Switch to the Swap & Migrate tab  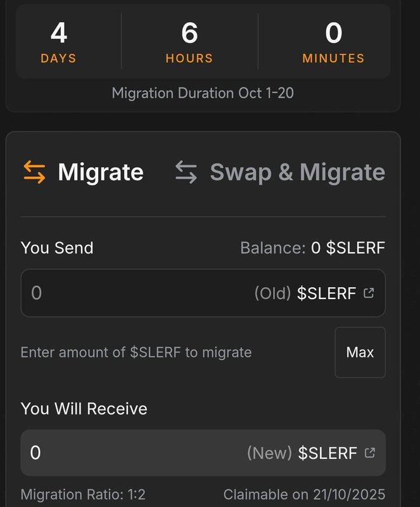coord(297,172)
